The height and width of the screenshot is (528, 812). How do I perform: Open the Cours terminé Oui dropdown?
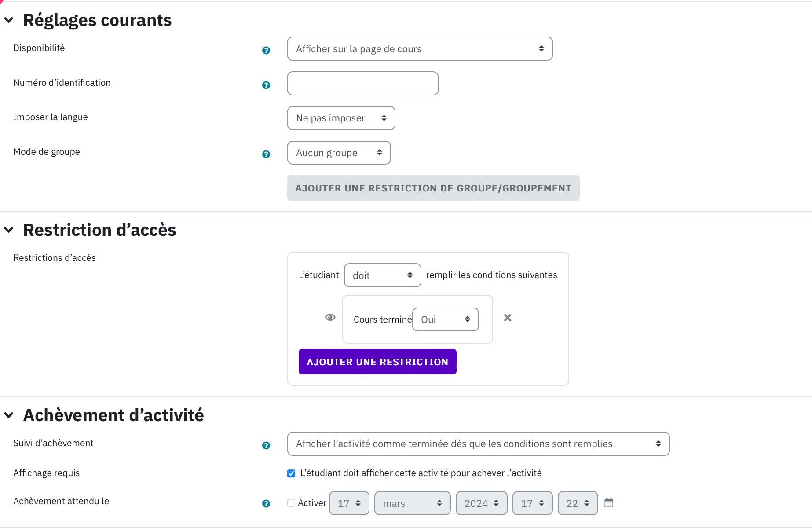[446, 319]
